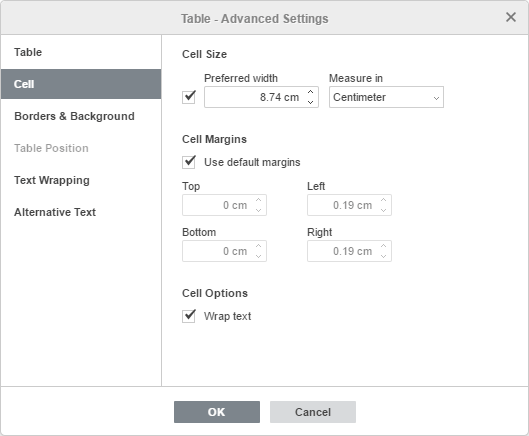Toggle the Wrap text checkbox
Image resolution: width=529 pixels, height=436 pixels.
(189, 316)
